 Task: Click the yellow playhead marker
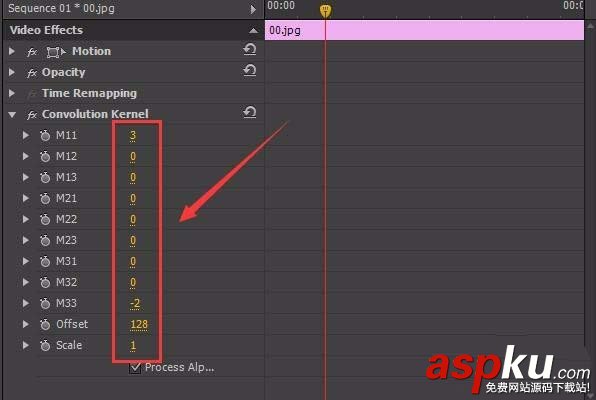325,11
